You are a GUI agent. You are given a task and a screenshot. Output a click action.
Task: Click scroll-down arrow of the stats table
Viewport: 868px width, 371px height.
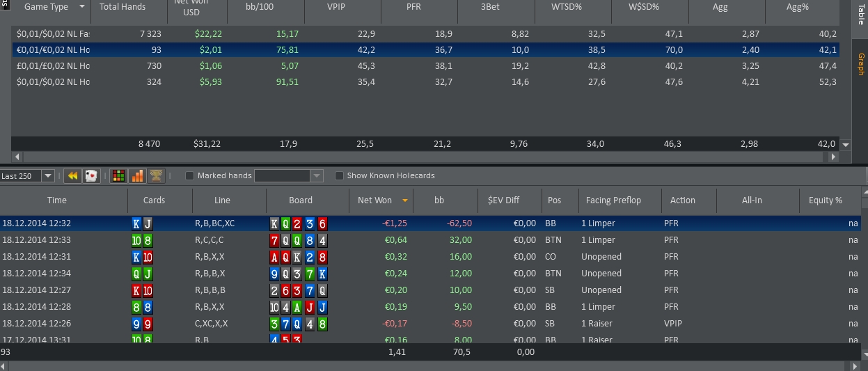click(846, 145)
